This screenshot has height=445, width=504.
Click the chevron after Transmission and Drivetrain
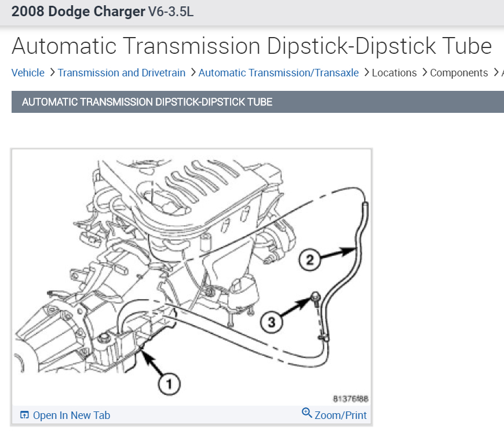pyautogui.click(x=193, y=72)
